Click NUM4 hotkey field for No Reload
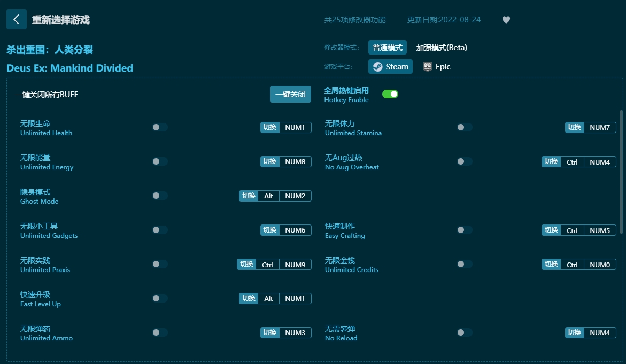Viewport: 626px width, 364px height. (600, 332)
